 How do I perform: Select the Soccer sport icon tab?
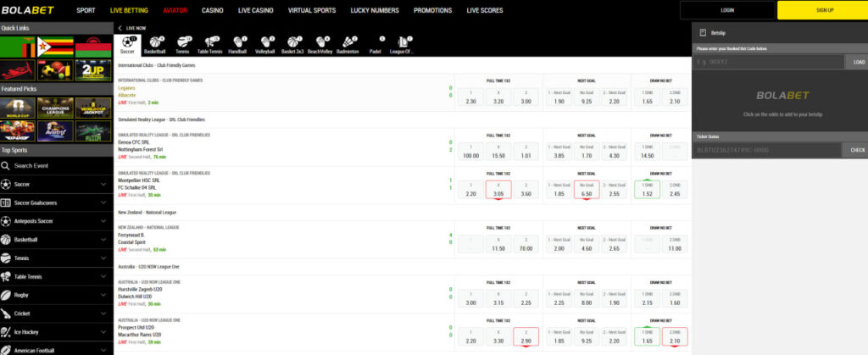point(127,46)
